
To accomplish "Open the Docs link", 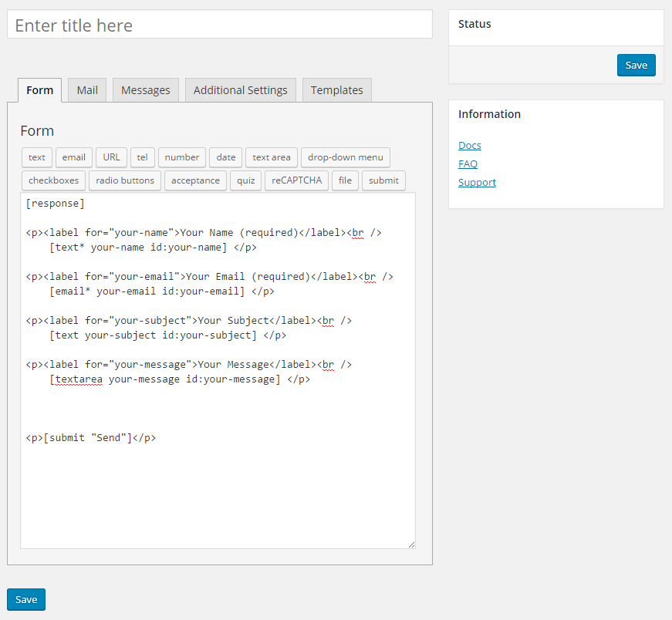I will (x=470, y=146).
